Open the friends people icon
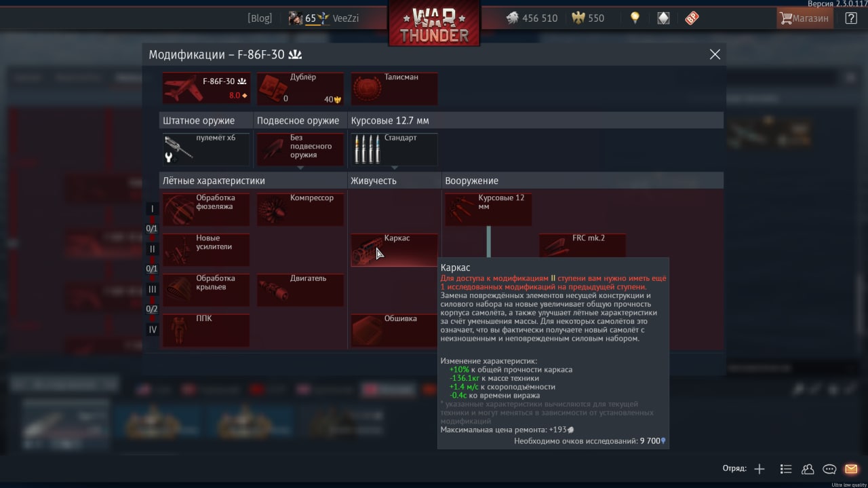 (808, 469)
